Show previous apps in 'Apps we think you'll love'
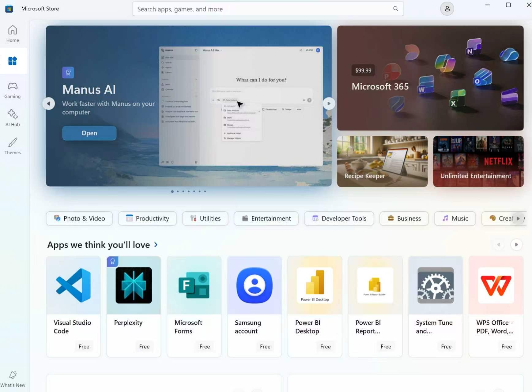This screenshot has height=392, width=532. (499, 245)
